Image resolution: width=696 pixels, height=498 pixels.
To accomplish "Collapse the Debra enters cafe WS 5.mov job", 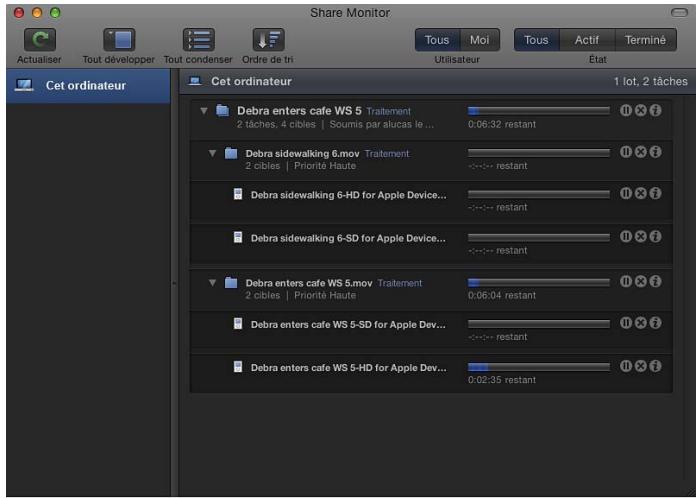I will pyautogui.click(x=213, y=282).
